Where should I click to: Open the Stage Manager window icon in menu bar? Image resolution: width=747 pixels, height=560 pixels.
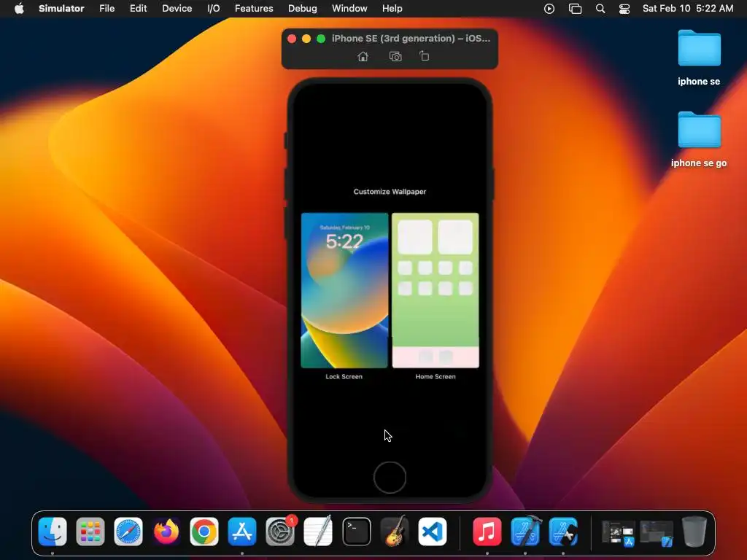pos(575,9)
